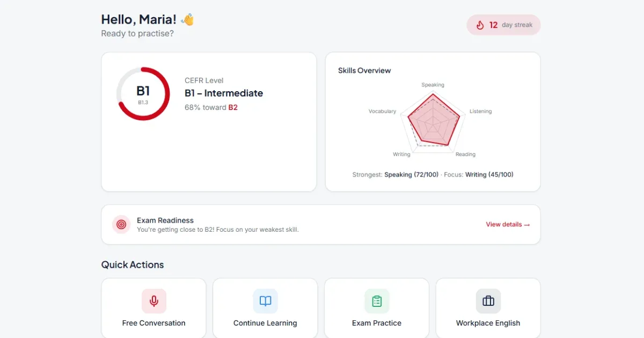Screen dimensions: 644x338
Task: Open the Free Conversation card
Action: (153, 308)
